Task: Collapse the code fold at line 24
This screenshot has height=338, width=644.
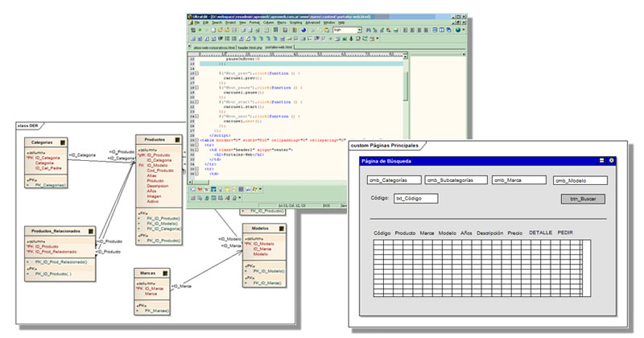Action: [x=196, y=116]
